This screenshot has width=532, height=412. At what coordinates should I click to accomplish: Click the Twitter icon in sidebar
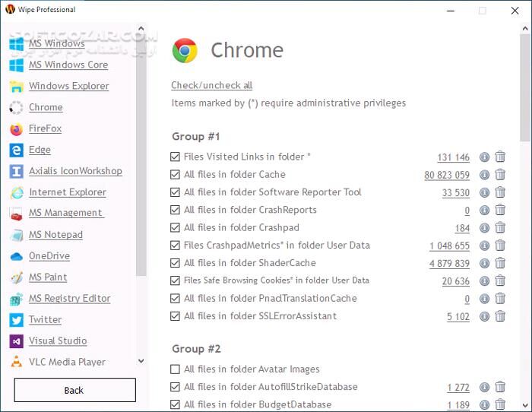pos(17,320)
